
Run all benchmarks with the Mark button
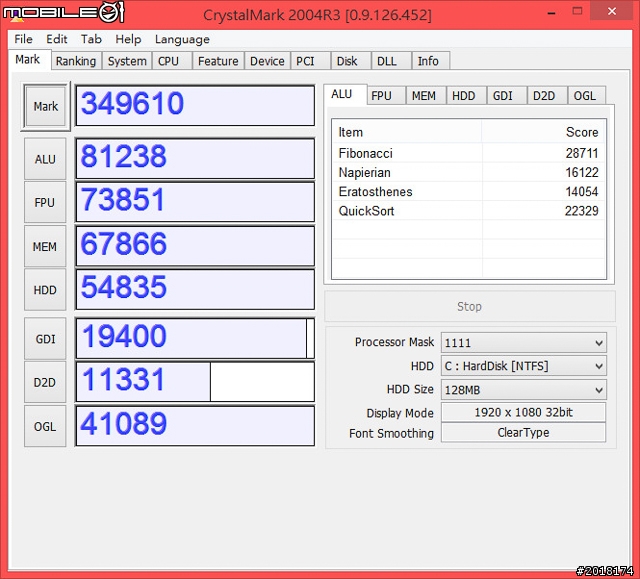pyautogui.click(x=45, y=106)
